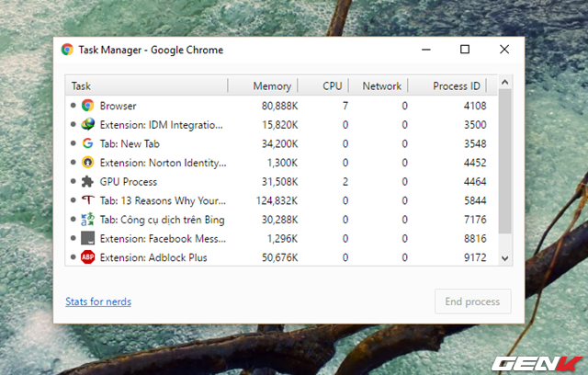Click process ID 4452
The height and width of the screenshot is (375, 588).
coord(475,163)
